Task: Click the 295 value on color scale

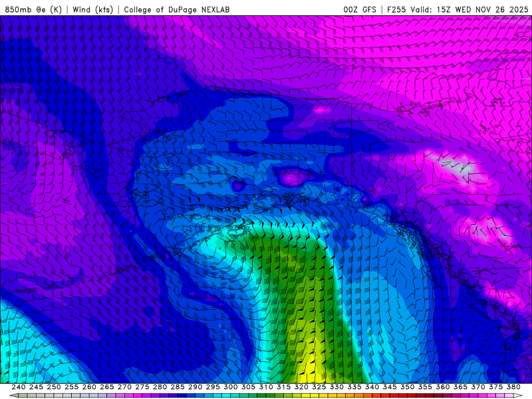Action: [x=213, y=387]
